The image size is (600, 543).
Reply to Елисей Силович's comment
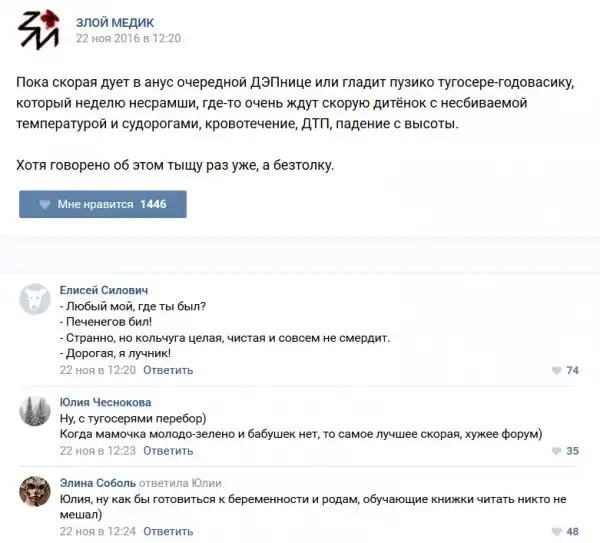coord(168,370)
